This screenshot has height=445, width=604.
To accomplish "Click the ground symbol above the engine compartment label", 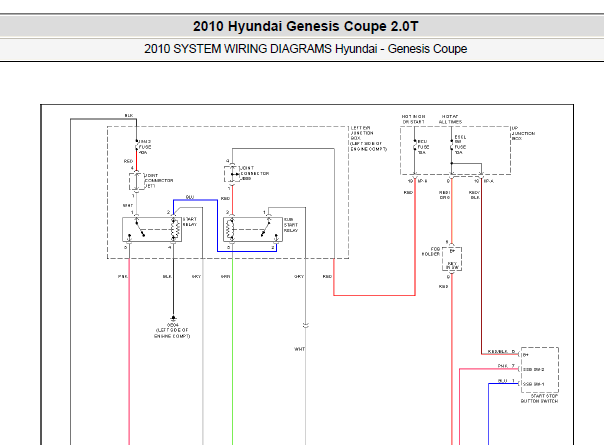I will click(173, 318).
